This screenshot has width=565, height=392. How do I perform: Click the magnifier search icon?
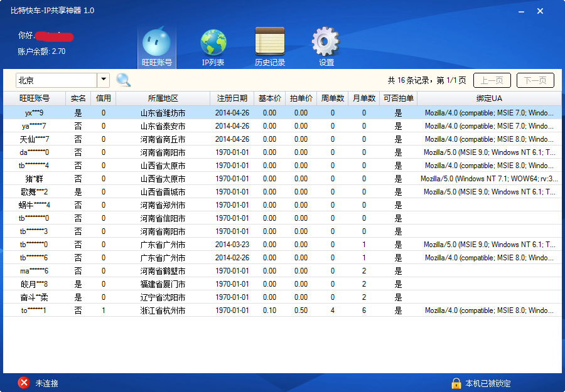coord(124,80)
